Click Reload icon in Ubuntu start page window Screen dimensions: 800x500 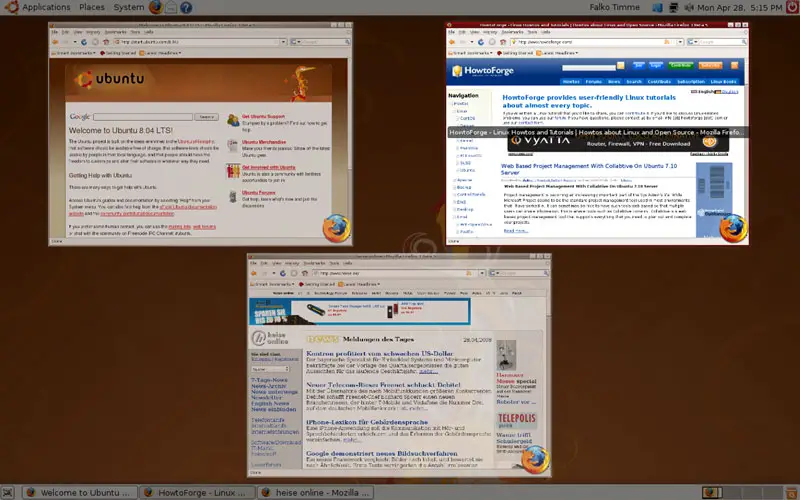click(x=84, y=42)
